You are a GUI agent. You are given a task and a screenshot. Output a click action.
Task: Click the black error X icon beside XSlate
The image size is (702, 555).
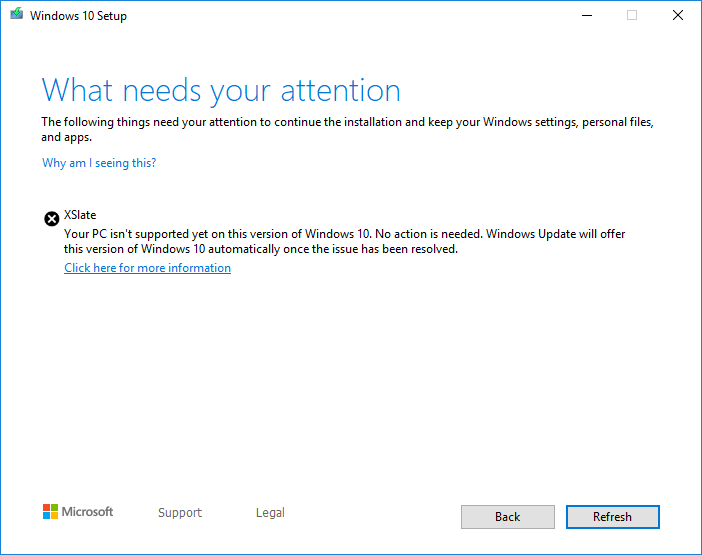click(x=51, y=219)
